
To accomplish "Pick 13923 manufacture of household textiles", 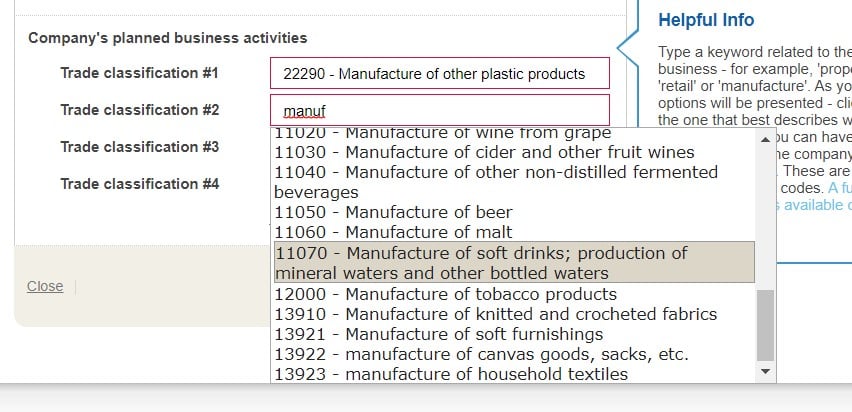I will [451, 374].
